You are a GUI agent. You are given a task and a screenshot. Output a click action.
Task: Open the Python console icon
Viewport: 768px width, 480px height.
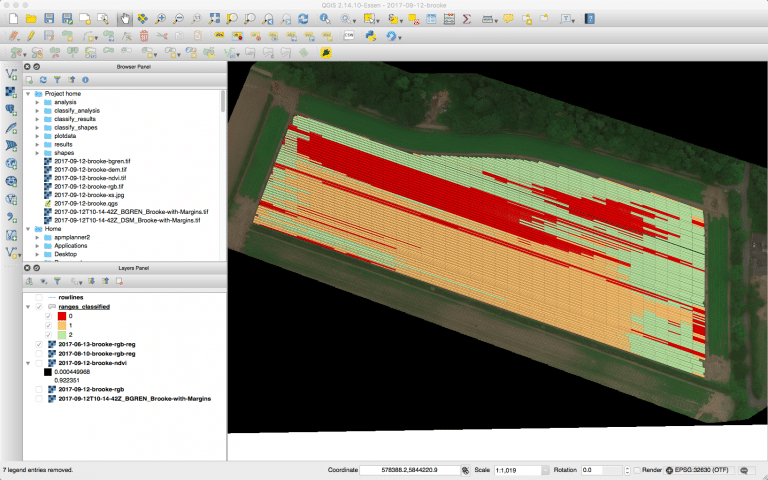pos(370,36)
